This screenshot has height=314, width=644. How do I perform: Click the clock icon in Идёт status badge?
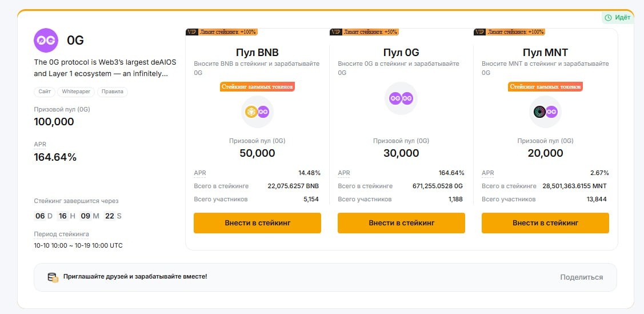click(x=608, y=18)
